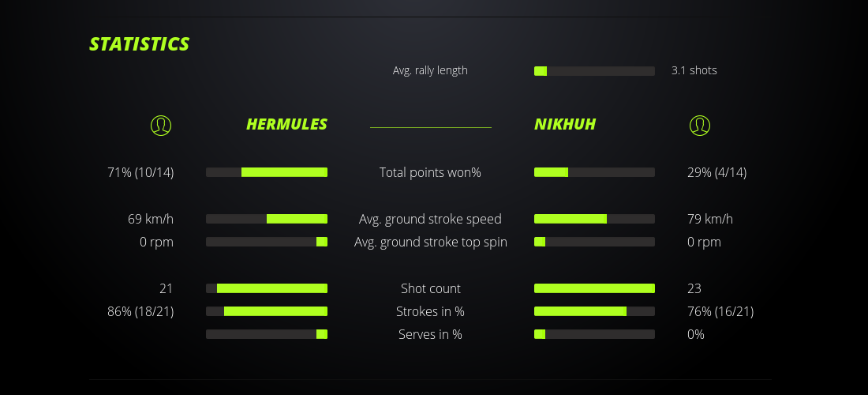Select the HERMULES player name

286,125
